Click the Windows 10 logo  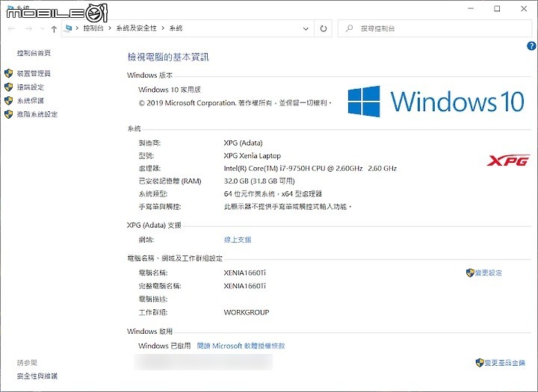point(436,101)
